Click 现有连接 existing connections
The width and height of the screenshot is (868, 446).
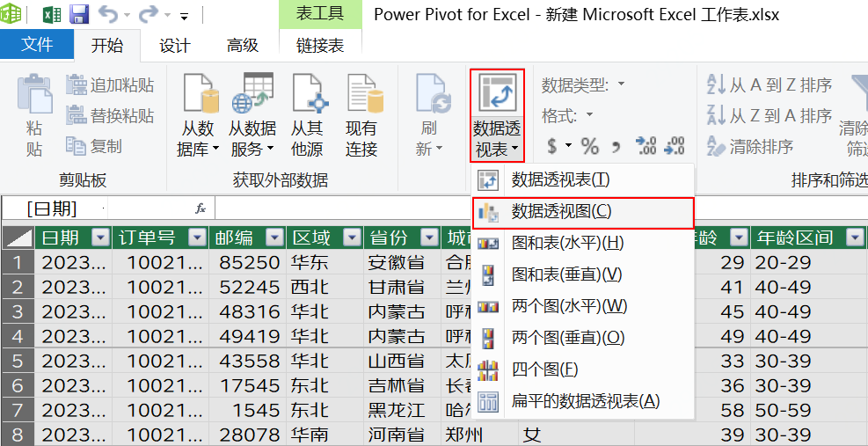(361, 115)
